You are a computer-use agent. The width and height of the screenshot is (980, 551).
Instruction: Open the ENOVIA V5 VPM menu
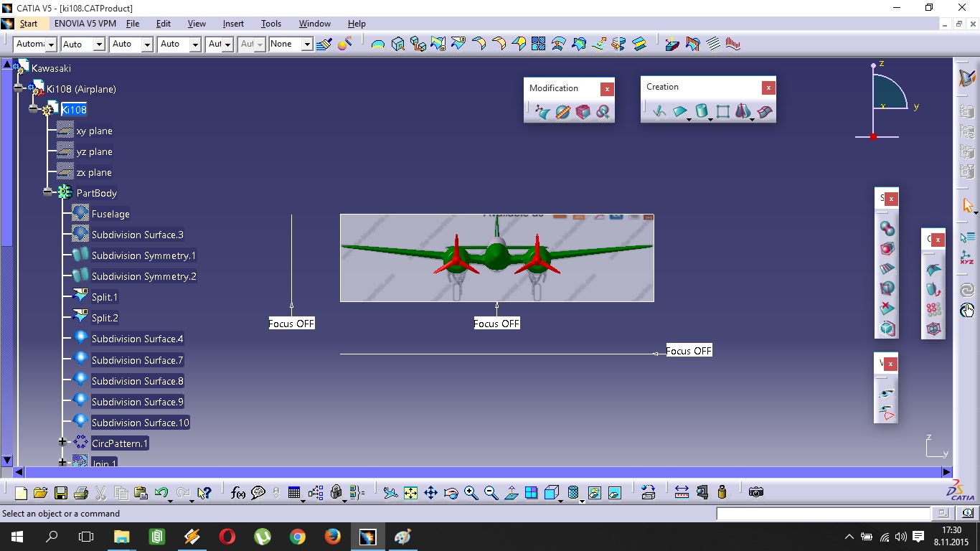pos(85,24)
